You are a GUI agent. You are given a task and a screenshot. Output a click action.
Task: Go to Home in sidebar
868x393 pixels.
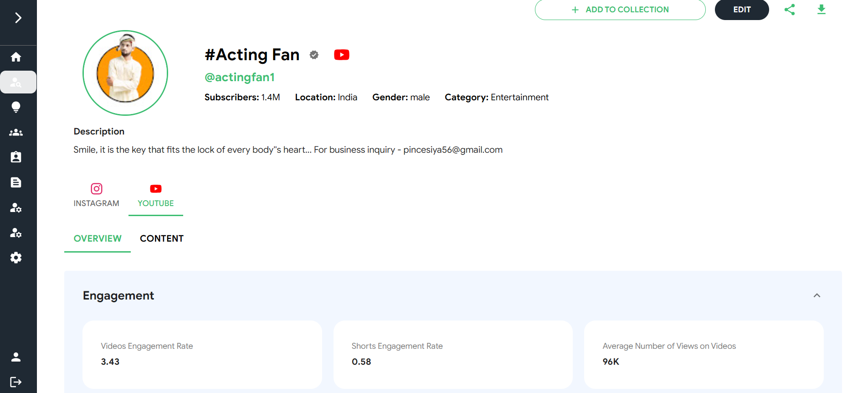[16, 57]
